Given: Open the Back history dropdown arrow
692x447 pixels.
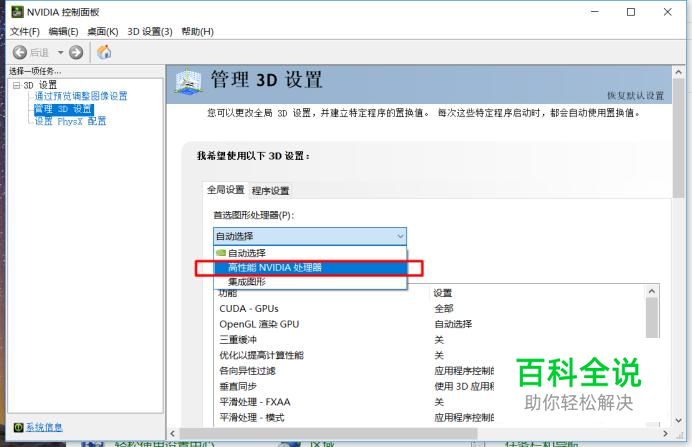Looking at the screenshot, I should (x=60, y=53).
